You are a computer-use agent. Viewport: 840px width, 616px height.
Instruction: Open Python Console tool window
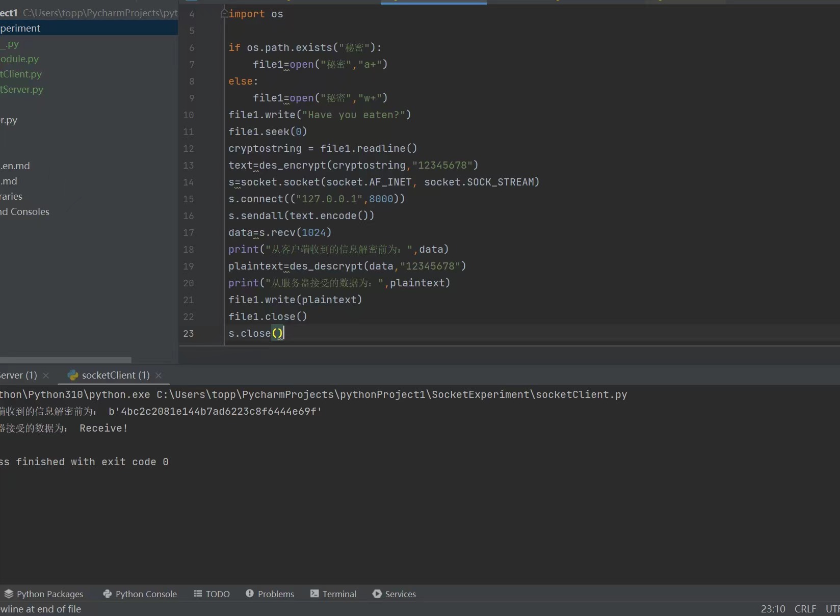click(140, 594)
